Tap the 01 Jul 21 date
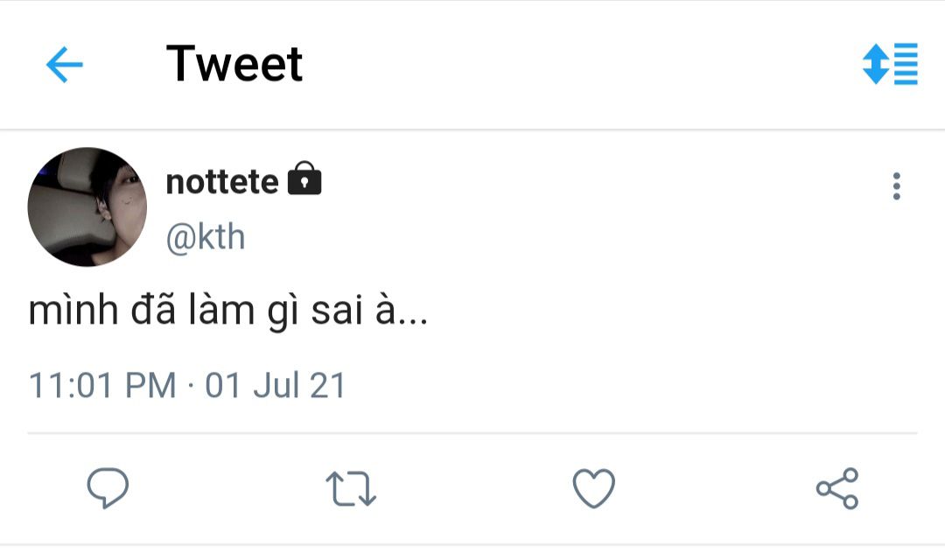This screenshot has height=560, width=945. click(276, 385)
